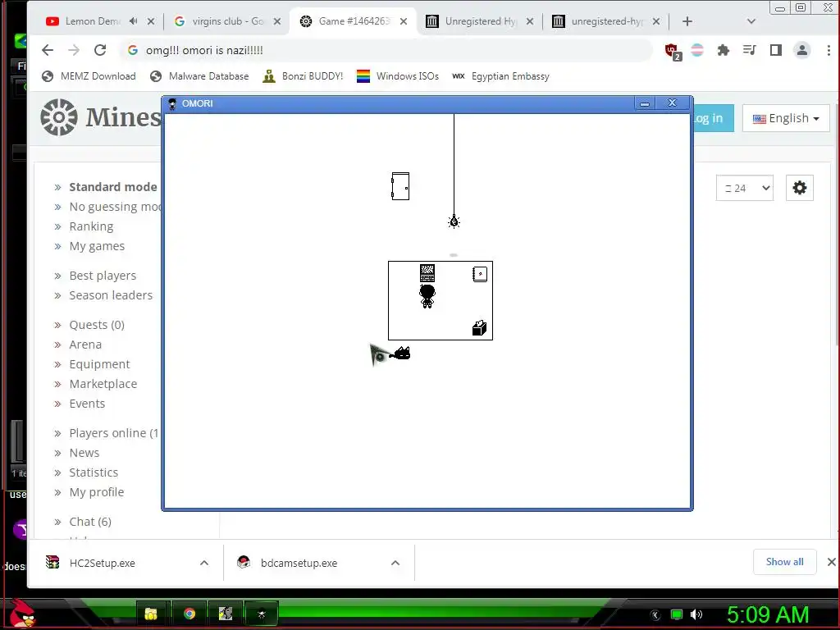The image size is (840, 630).
Task: Open My games sidebar link
Action: click(x=97, y=246)
